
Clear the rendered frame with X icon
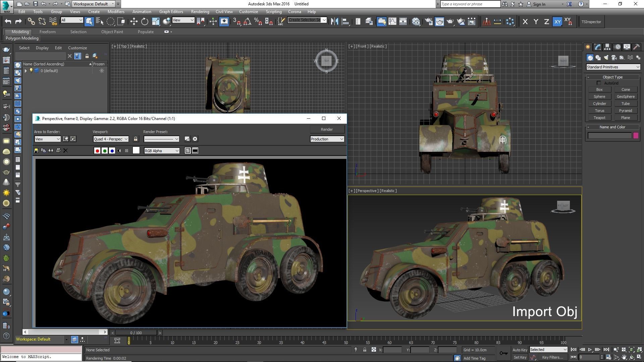[x=65, y=151]
